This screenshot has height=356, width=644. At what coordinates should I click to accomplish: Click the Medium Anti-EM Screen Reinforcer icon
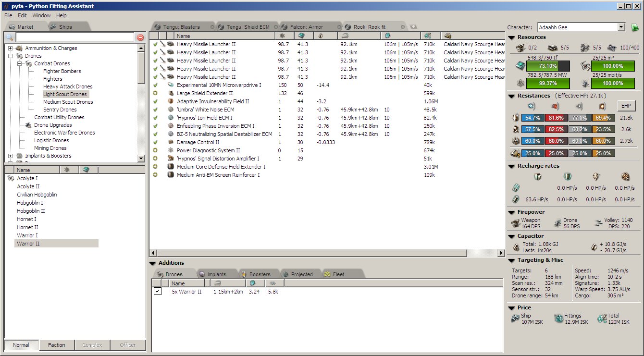(x=171, y=175)
